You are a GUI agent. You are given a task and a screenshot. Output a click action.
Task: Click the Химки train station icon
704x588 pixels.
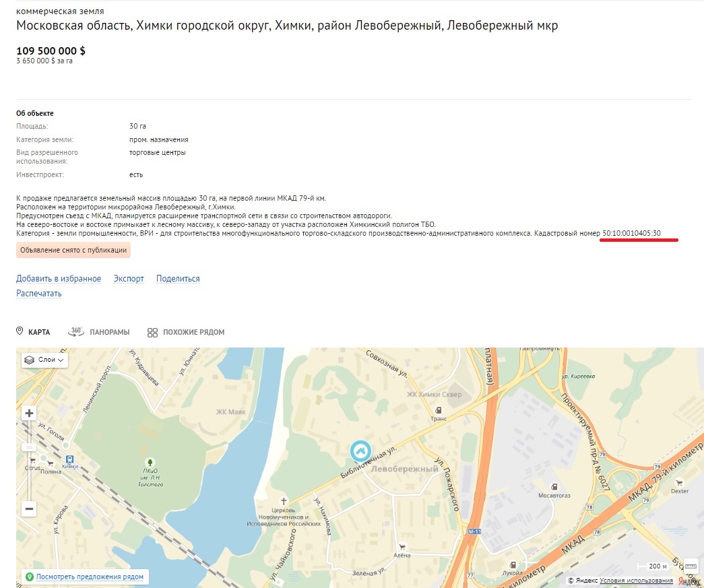pos(70,459)
